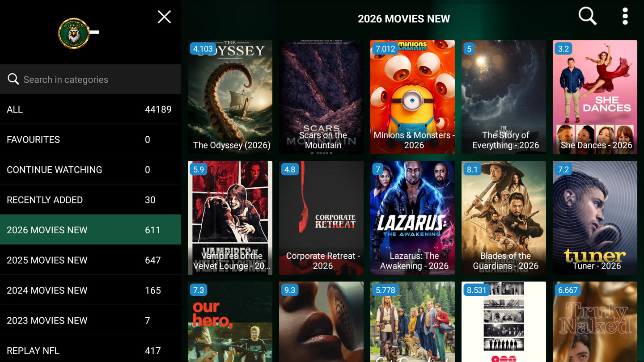
Task: Switch to 2025 MOVIES NEW category
Action: [x=90, y=260]
